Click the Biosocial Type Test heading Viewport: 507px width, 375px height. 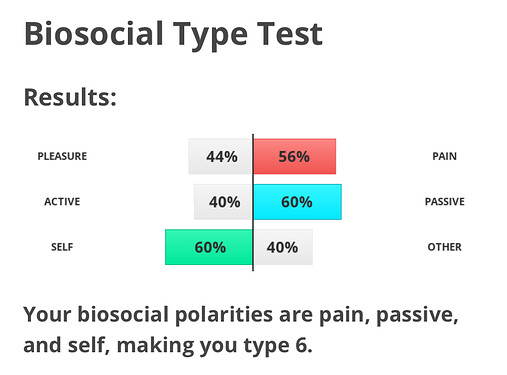[173, 35]
